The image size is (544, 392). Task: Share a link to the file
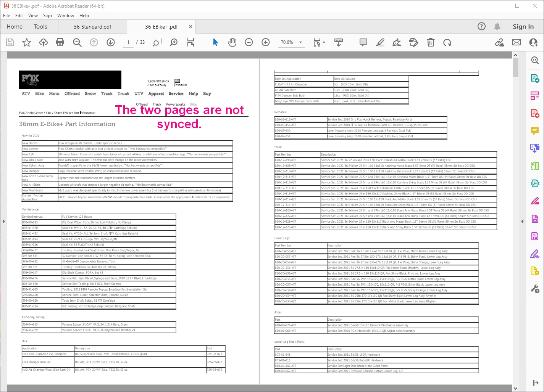[x=499, y=42]
